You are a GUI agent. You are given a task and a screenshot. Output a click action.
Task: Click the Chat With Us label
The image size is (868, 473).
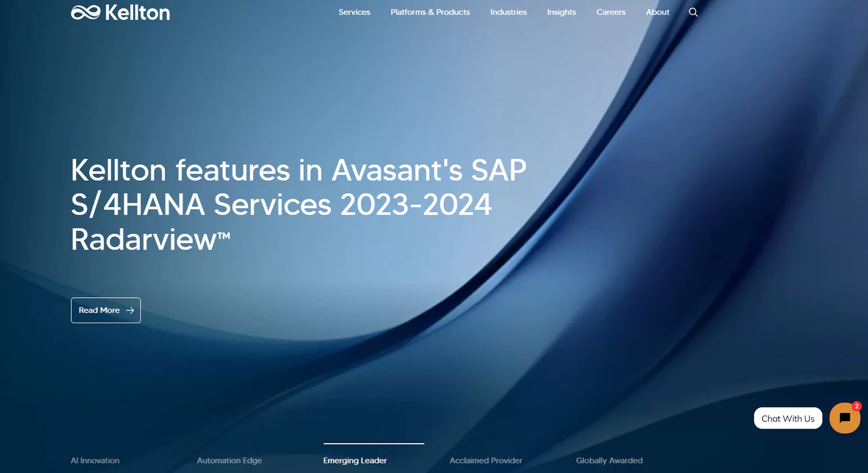point(787,418)
